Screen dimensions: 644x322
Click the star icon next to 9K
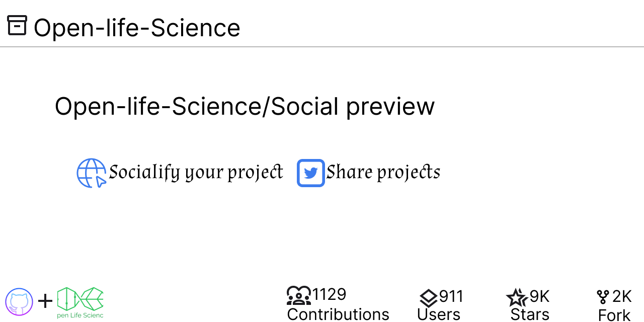[x=517, y=298]
